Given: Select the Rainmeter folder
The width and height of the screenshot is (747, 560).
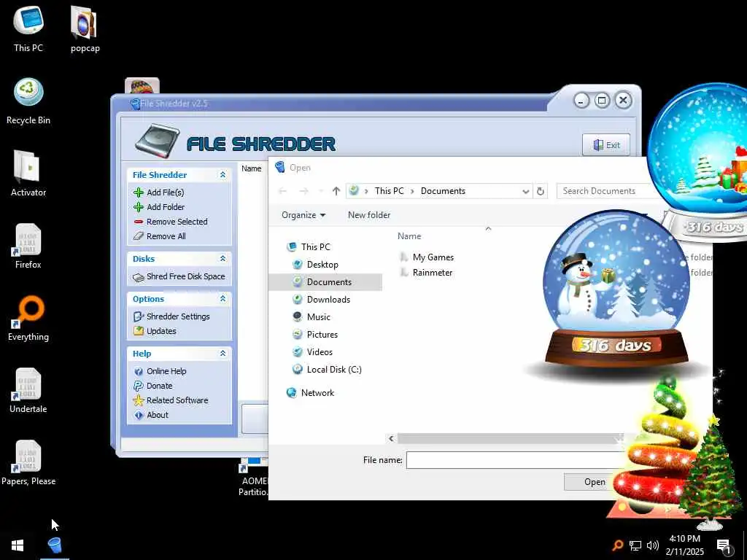Looking at the screenshot, I should tap(432, 273).
